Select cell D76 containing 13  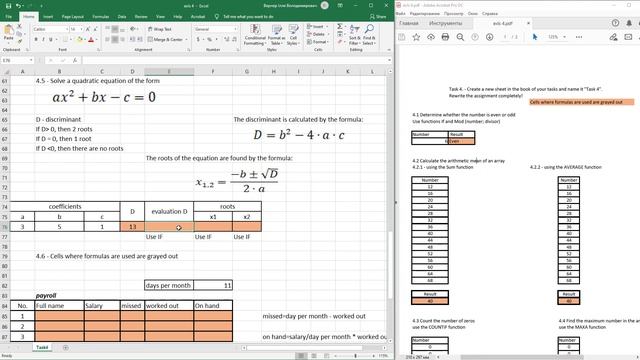click(132, 227)
